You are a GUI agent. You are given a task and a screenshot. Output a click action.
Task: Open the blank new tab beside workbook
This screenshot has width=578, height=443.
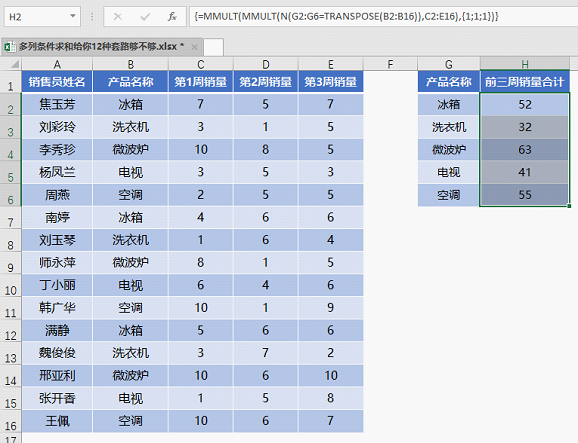click(x=213, y=47)
